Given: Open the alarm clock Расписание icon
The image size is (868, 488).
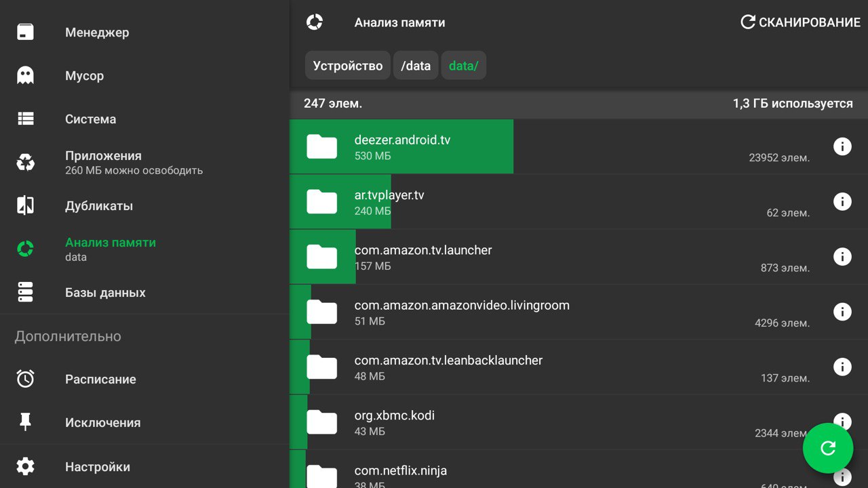Looking at the screenshot, I should (x=25, y=379).
